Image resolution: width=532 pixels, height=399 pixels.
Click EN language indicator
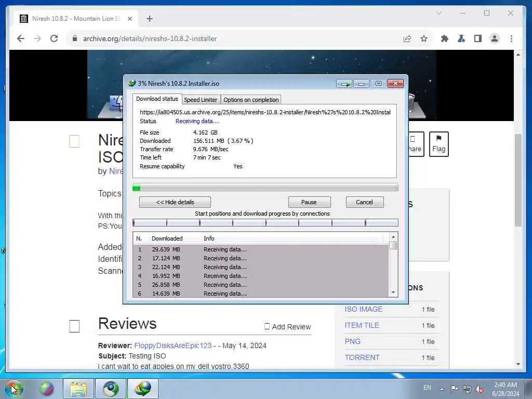pos(427,388)
